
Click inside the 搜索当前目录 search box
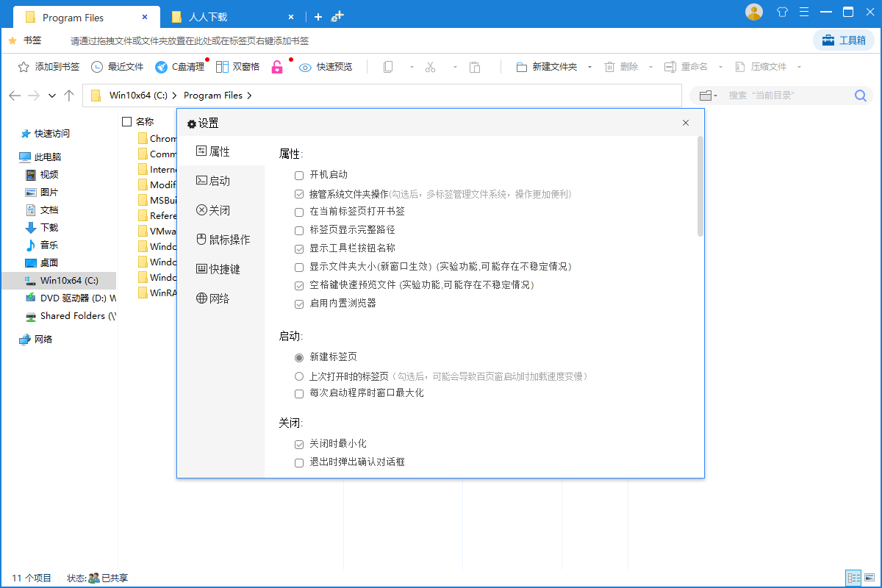(x=779, y=95)
